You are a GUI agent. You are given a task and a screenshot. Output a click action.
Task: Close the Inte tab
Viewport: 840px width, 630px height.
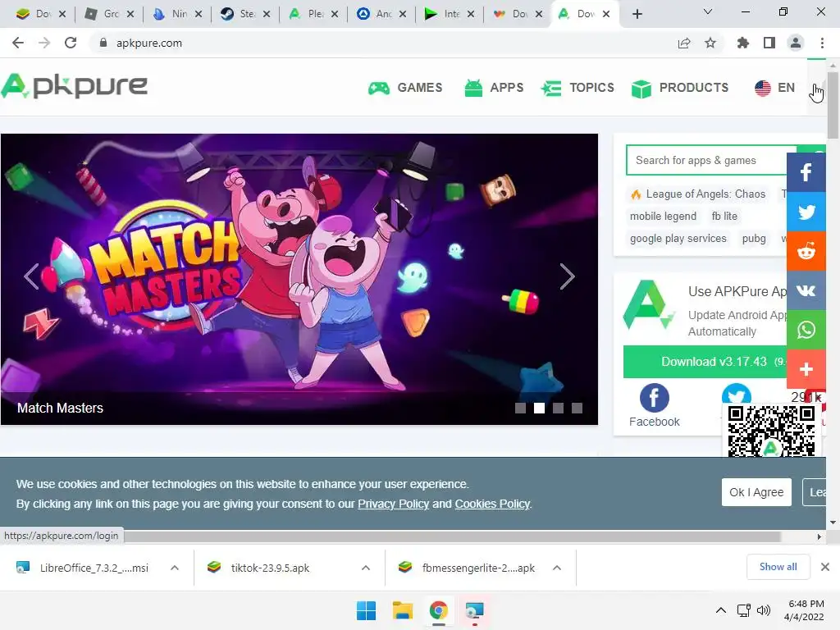point(470,15)
